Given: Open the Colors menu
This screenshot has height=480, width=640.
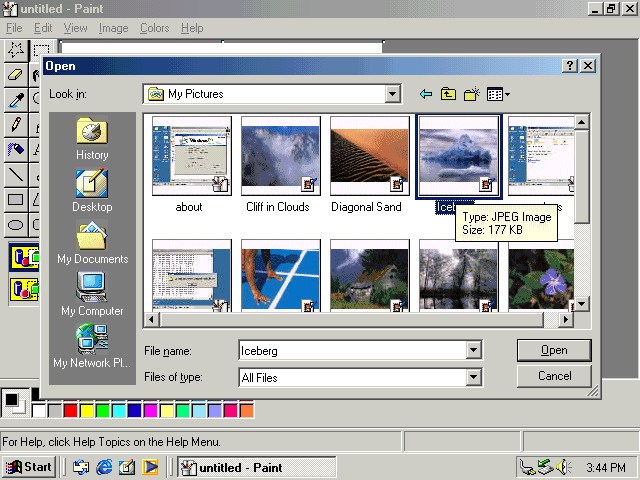Looking at the screenshot, I should [x=155, y=28].
